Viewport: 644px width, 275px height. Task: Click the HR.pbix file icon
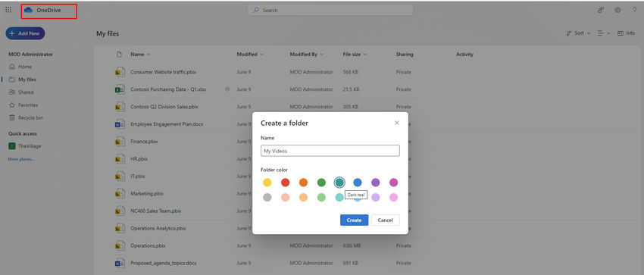point(120,159)
